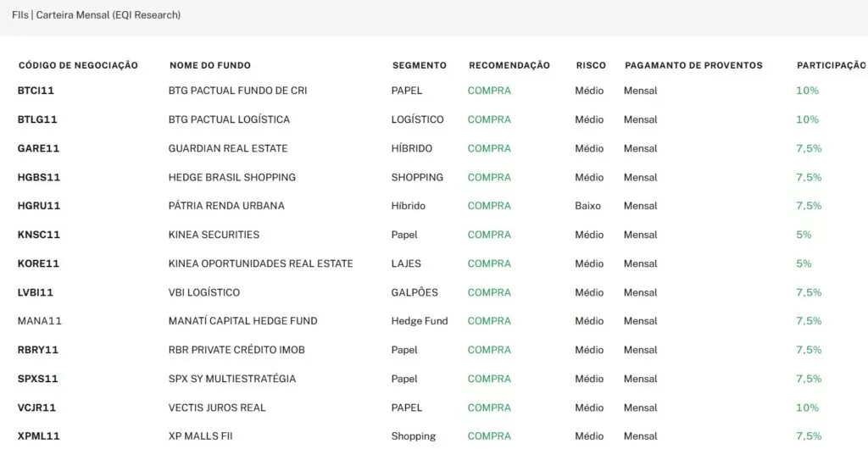Click the HÍBRIDO segment in GARE11 row
The image size is (868, 449).
point(412,148)
